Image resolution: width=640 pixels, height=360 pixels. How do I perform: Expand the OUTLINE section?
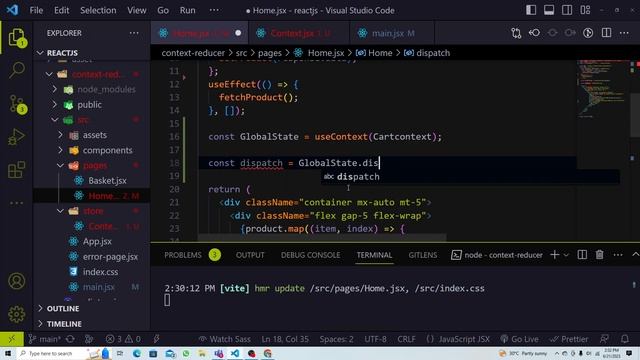pyautogui.click(x=92, y=309)
